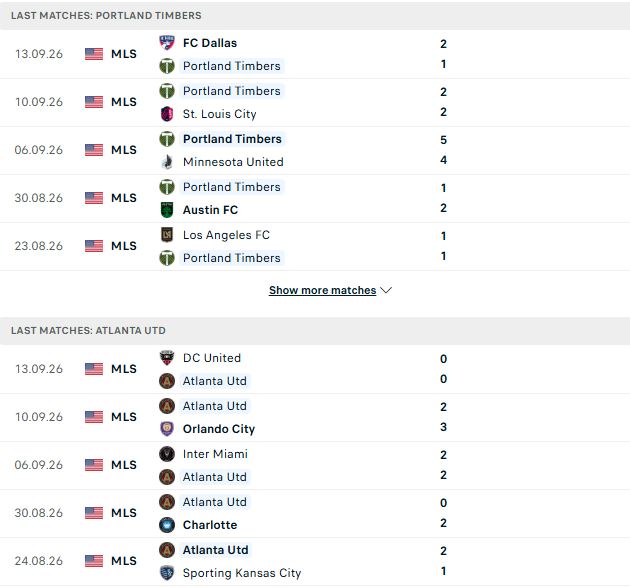Click the Los Angeles FC badge
Screen dimensions: 630x588
tap(167, 235)
